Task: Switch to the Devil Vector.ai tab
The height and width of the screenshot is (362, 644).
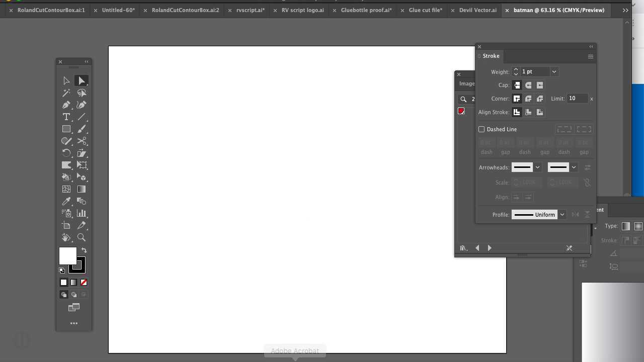Action: coord(477,10)
